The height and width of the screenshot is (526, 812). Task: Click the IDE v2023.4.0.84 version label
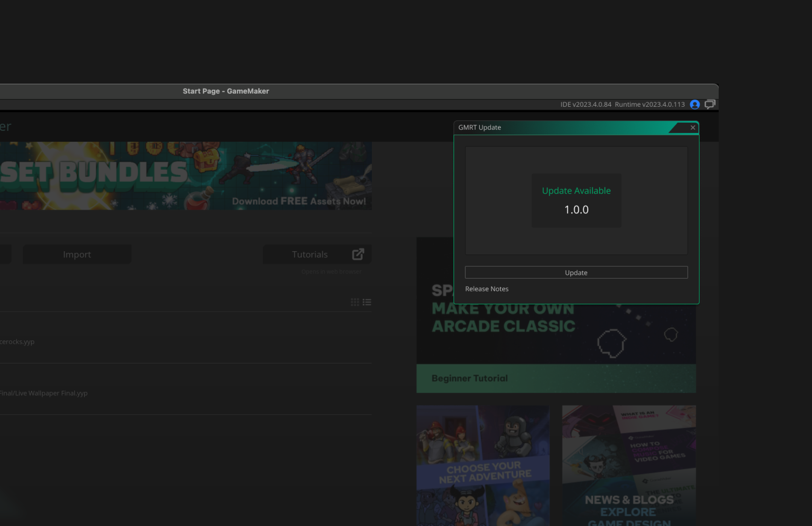click(x=586, y=104)
